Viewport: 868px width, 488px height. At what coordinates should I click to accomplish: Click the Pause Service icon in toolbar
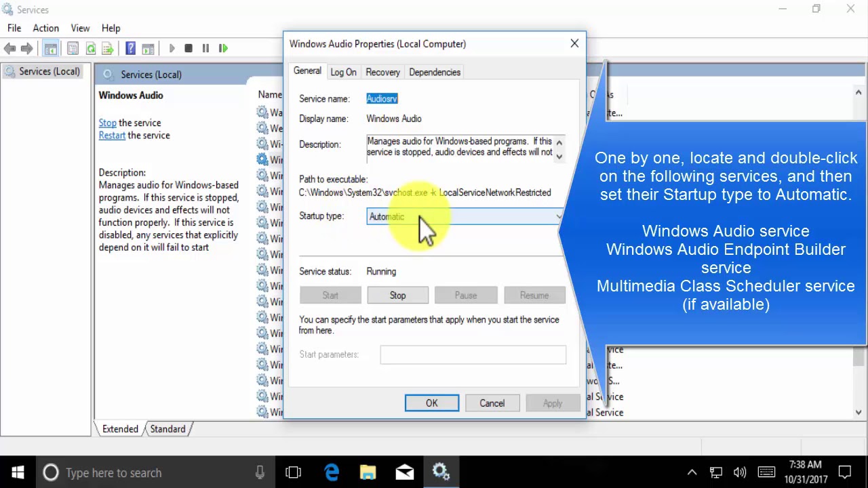tap(205, 48)
